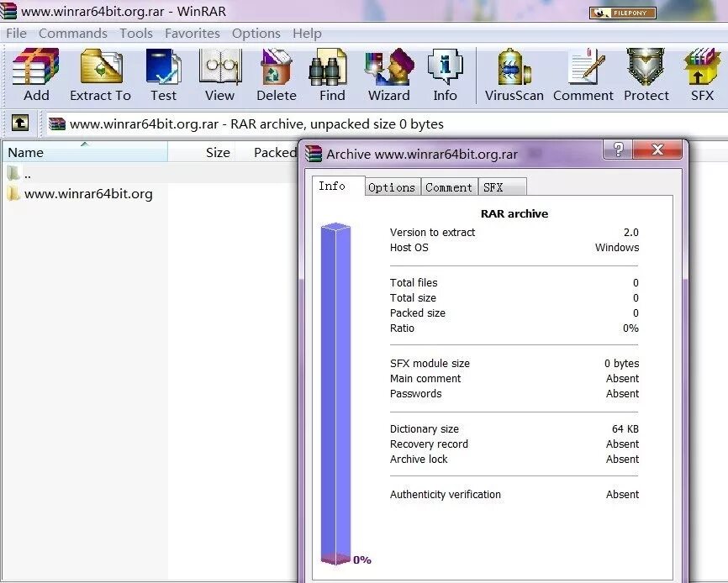Click the dialog help question mark button
The height and width of the screenshot is (583, 728).
(x=618, y=150)
